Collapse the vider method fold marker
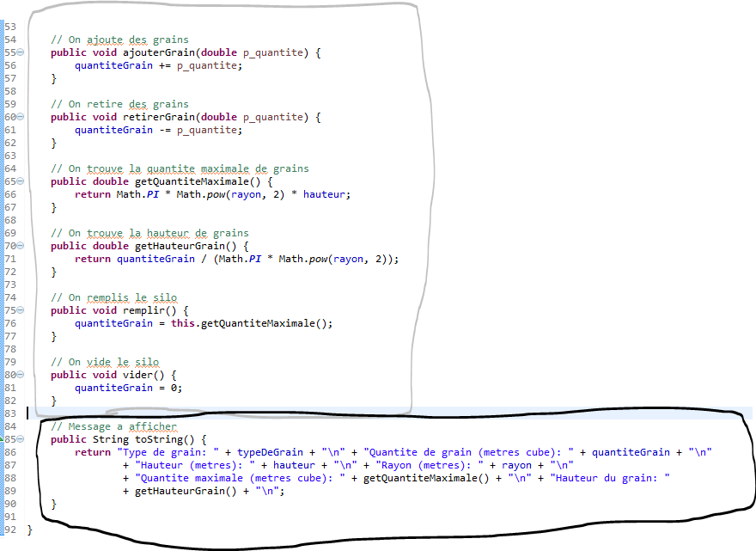This screenshot has height=551, width=756. pyautogui.click(x=21, y=375)
